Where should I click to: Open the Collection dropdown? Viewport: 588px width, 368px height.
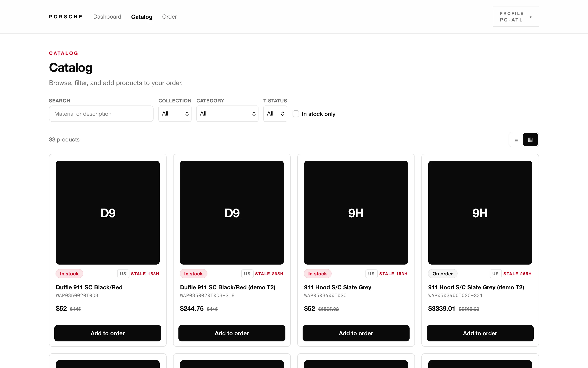[x=175, y=114]
